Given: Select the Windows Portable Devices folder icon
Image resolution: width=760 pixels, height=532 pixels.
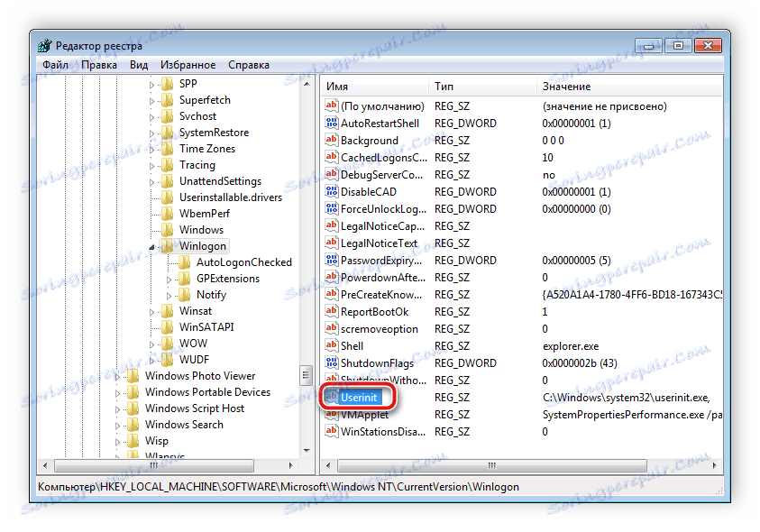Looking at the screenshot, I should coord(133,392).
